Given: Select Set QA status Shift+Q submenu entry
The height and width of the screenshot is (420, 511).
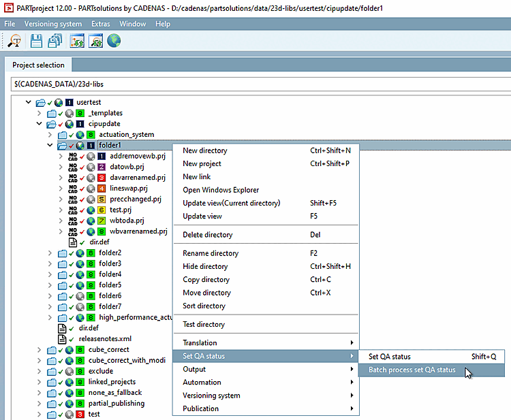Looking at the screenshot, I should pyautogui.click(x=431, y=357).
